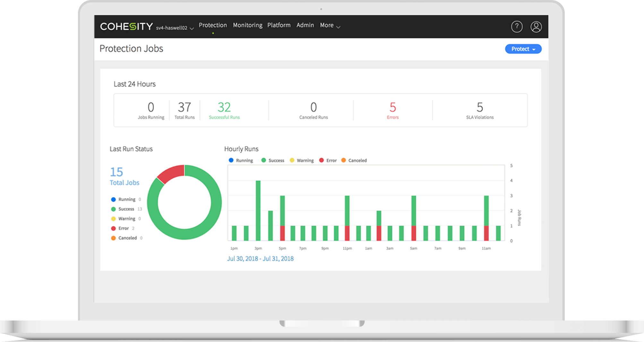Open the Monitoring menu
This screenshot has width=644, height=342.
click(x=247, y=25)
